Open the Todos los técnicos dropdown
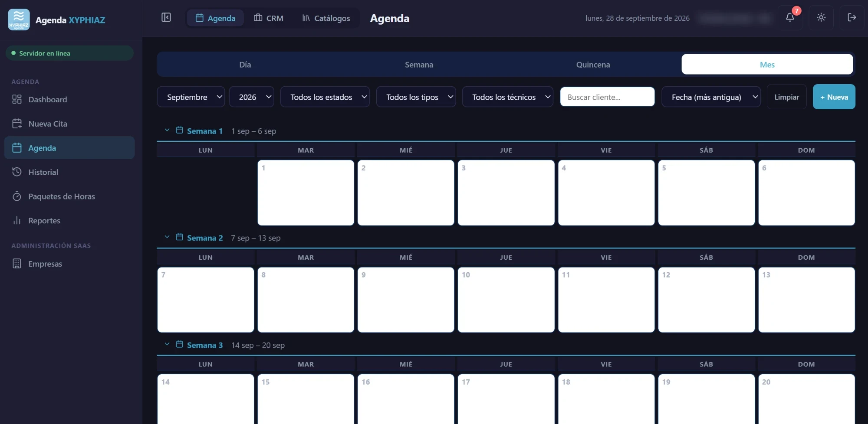 [x=508, y=97]
